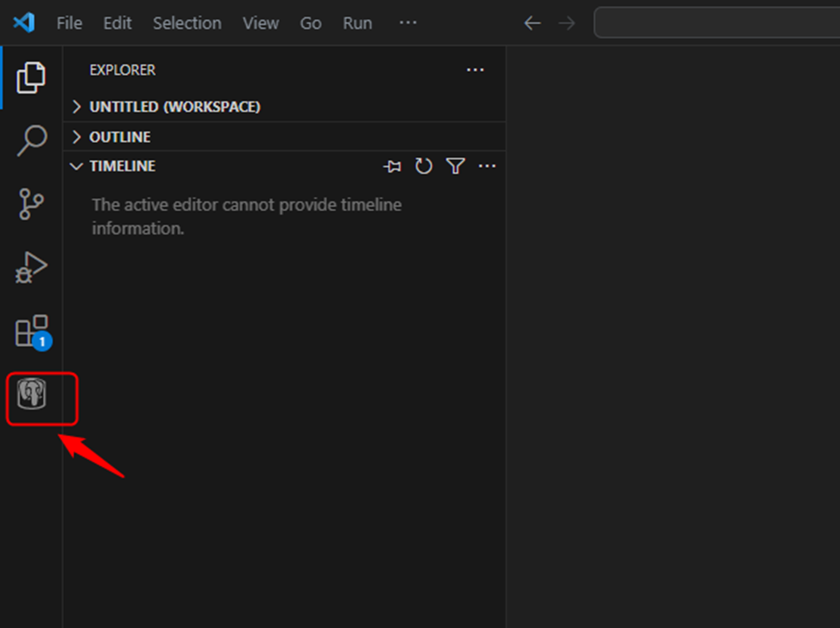Refresh the Timeline section
Screen dimensions: 840x628
point(423,166)
